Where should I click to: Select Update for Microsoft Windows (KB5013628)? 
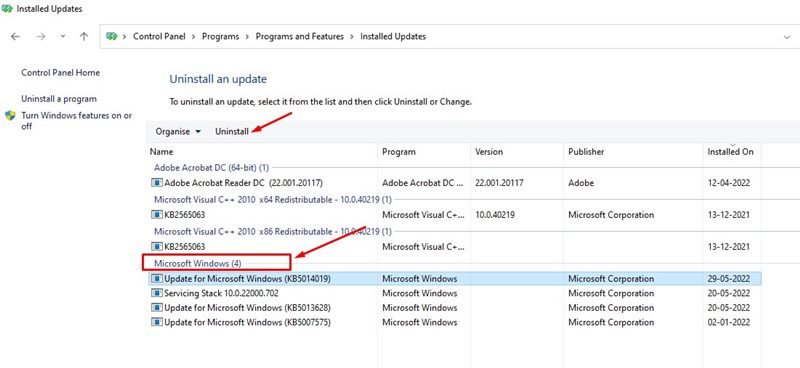tap(247, 308)
